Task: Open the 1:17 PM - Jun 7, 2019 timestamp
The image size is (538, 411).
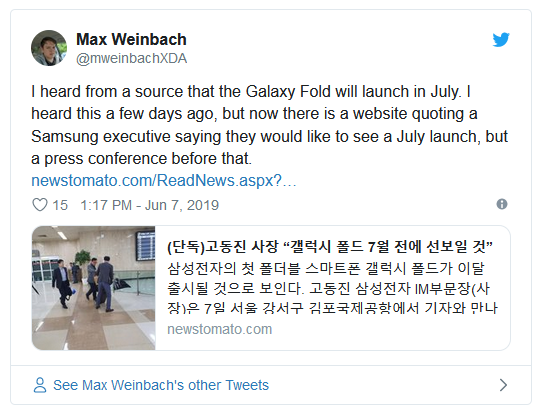Action: 150,205
